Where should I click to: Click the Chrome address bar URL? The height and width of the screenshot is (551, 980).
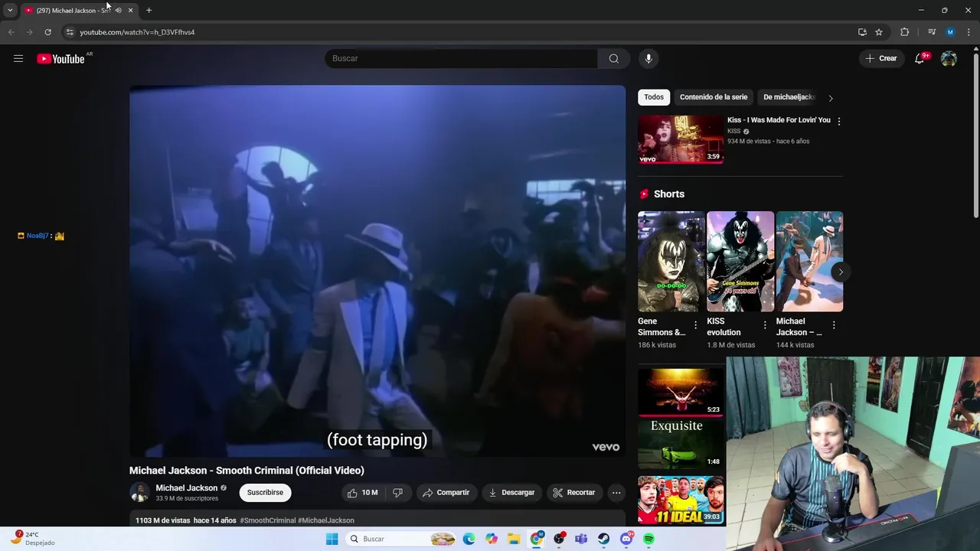point(137,32)
